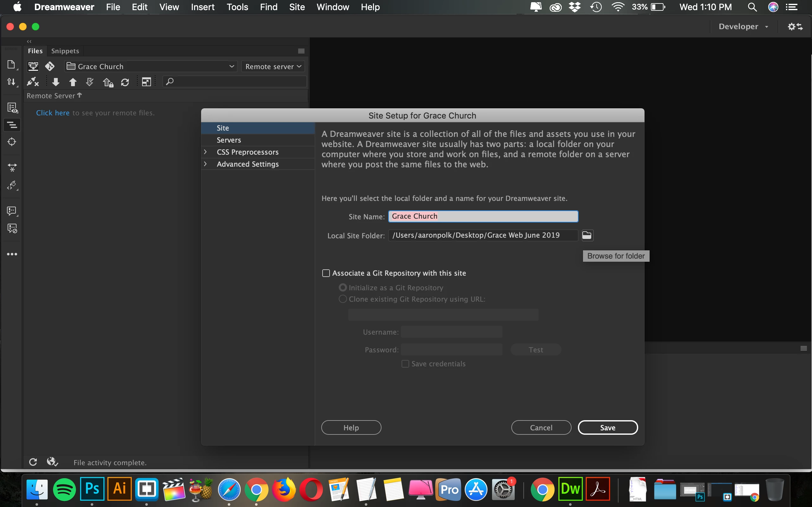Click the Browse for folder icon
The width and height of the screenshot is (812, 507).
(586, 235)
